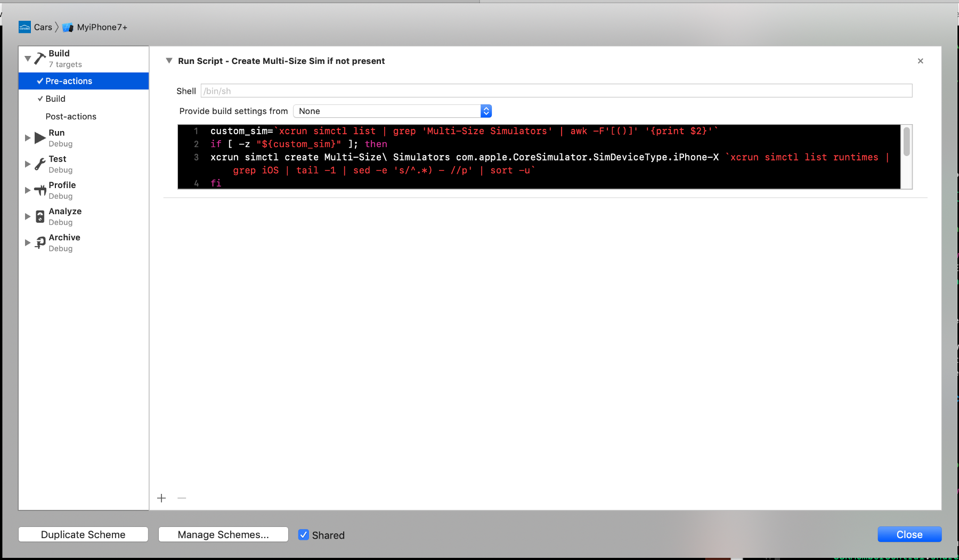The height and width of the screenshot is (560, 959).
Task: Add a new pre-action with plus icon
Action: point(161,498)
